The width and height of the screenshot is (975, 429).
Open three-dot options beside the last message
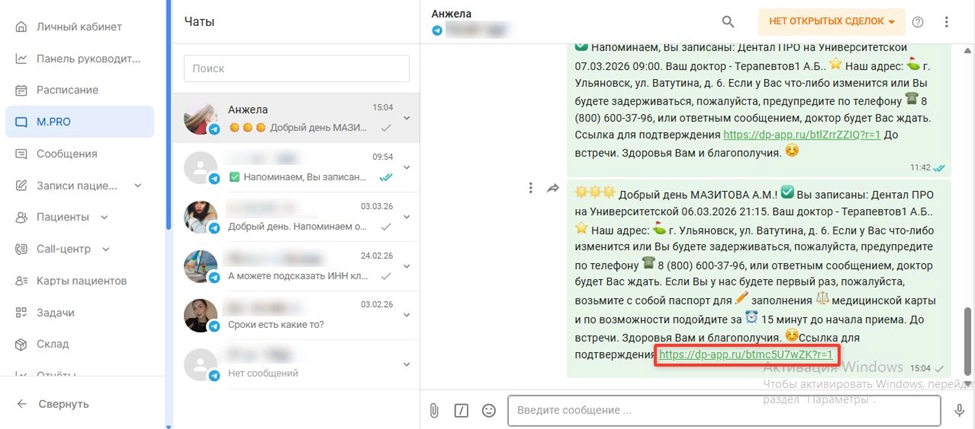(x=530, y=188)
